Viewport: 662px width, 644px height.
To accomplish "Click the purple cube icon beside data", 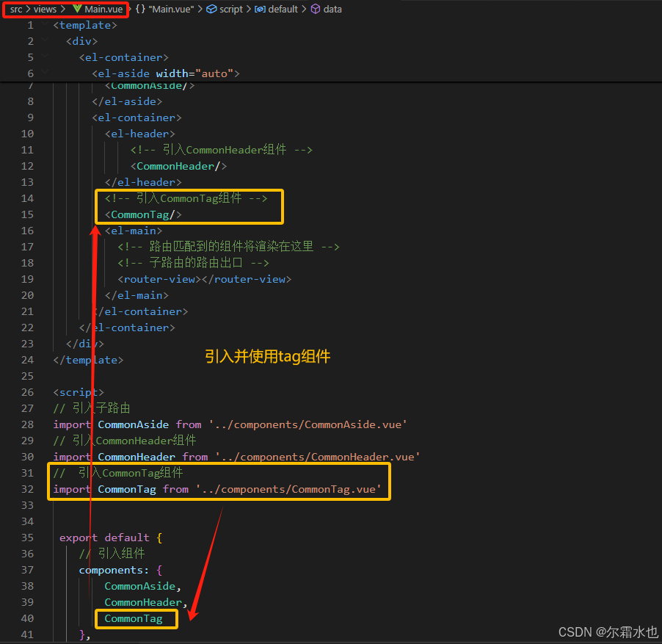I will 316,9.
